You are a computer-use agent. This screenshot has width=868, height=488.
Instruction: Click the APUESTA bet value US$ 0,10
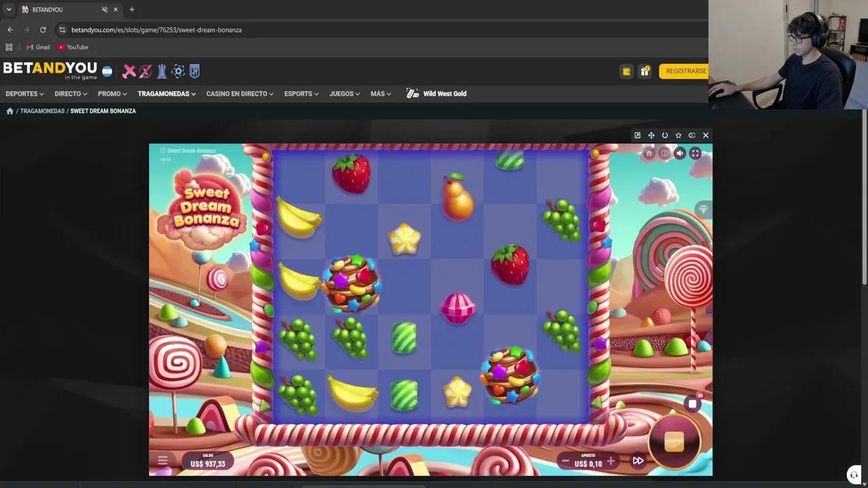588,462
